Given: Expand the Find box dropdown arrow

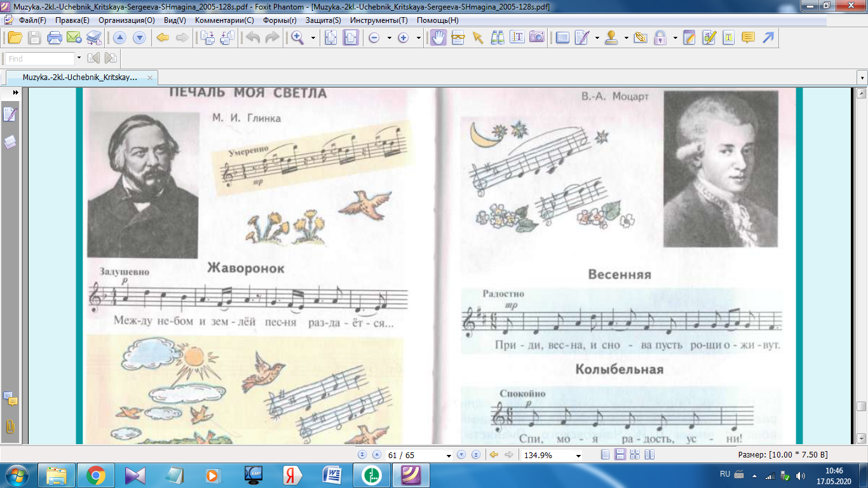Looking at the screenshot, I should [x=79, y=58].
